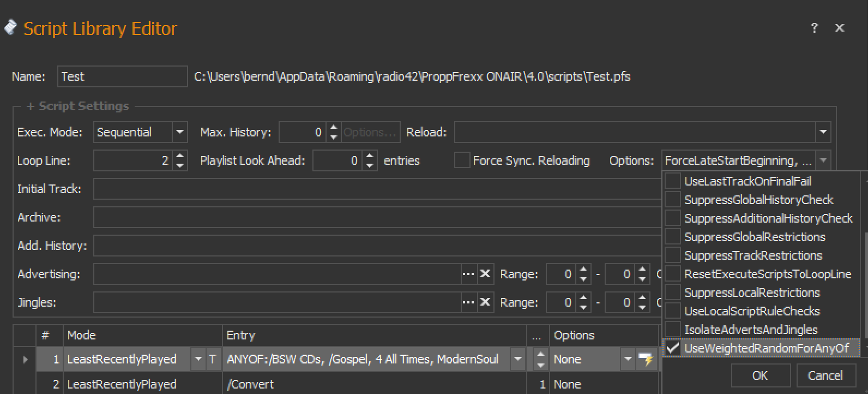Click the Mode column header

click(143, 335)
